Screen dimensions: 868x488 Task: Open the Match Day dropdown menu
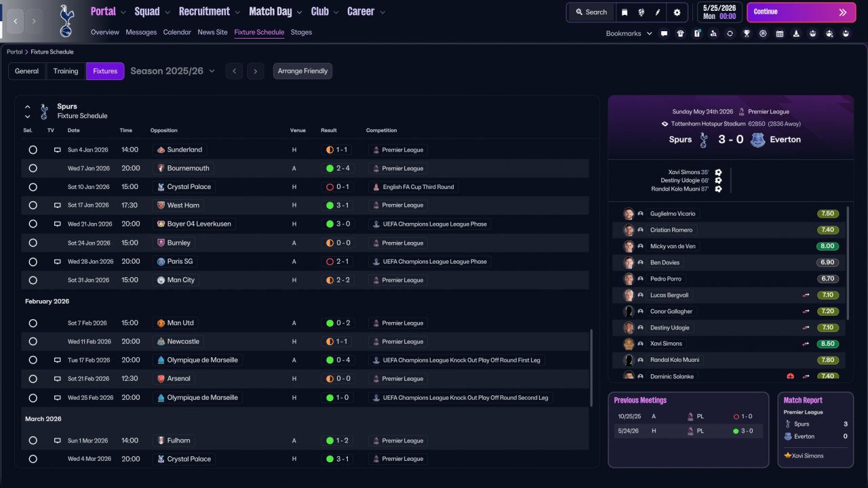(x=275, y=12)
